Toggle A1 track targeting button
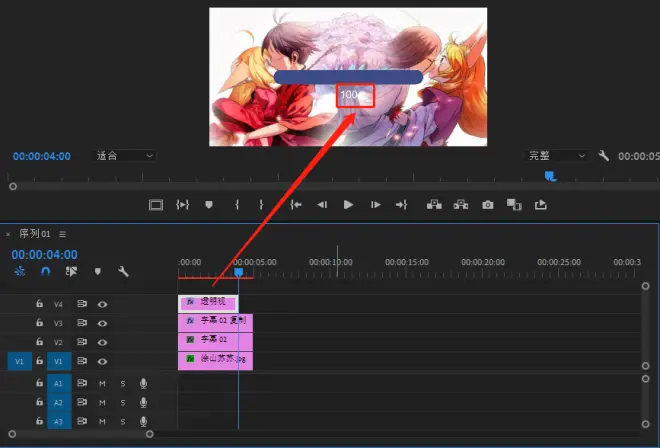 click(x=59, y=383)
